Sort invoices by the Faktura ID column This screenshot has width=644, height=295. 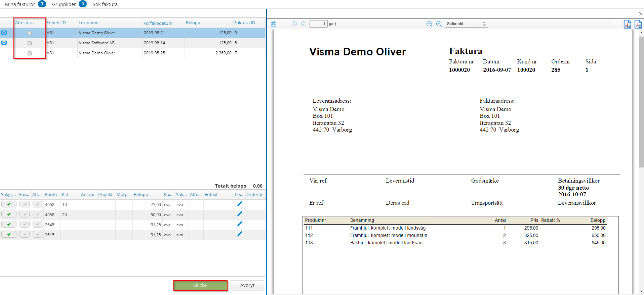click(245, 23)
